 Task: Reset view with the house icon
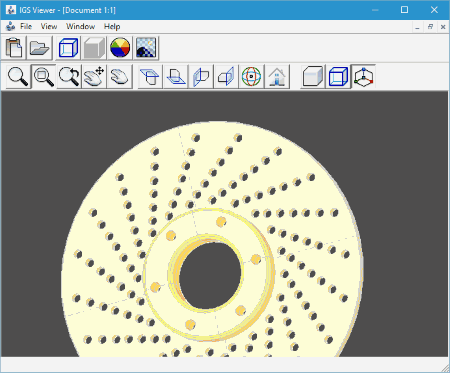(277, 77)
